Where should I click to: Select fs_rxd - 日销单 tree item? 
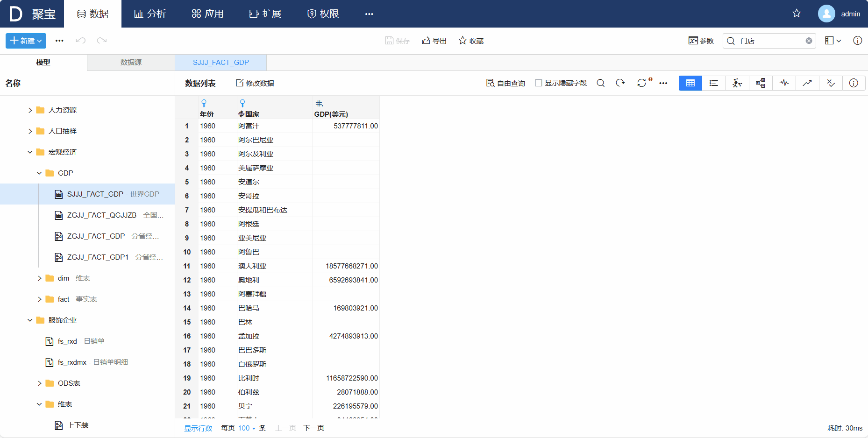coord(87,341)
